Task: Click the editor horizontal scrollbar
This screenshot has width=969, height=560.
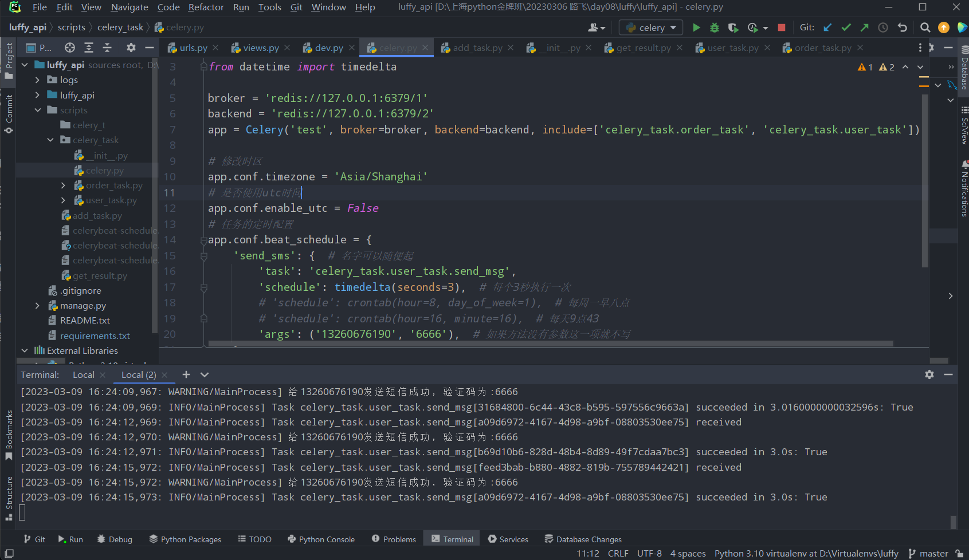Action: click(x=550, y=344)
